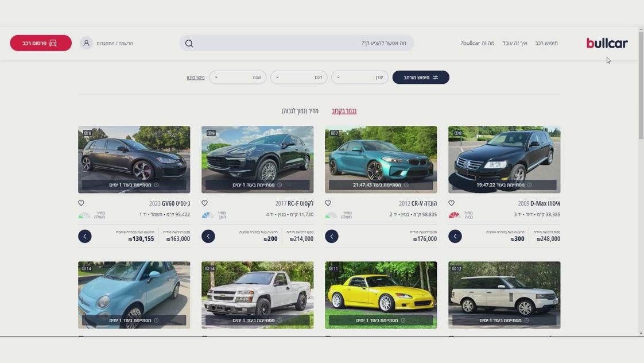This screenshot has height=363, width=644.
Task: Open arrow button on Lexus RC-F card
Action: [x=208, y=237]
